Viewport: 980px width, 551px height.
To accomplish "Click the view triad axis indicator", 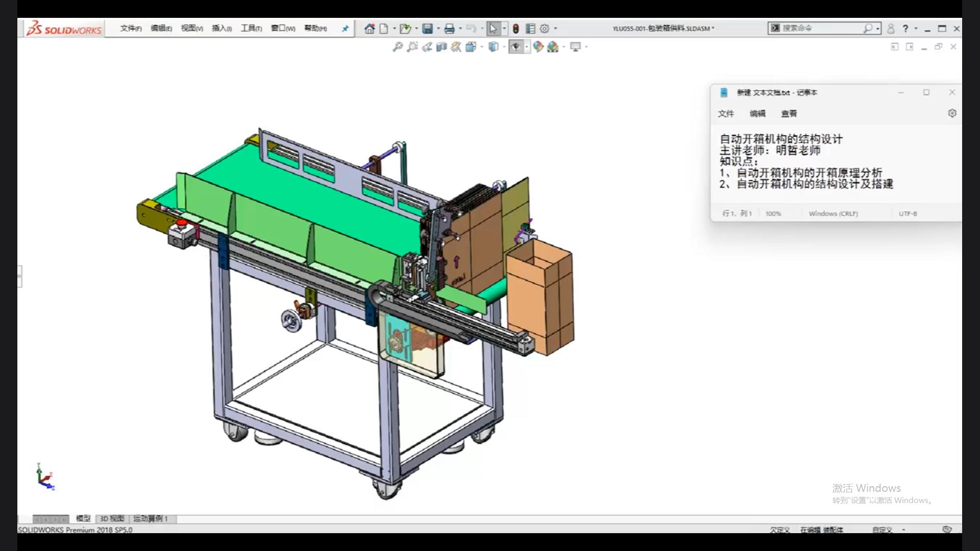I will coord(45,477).
